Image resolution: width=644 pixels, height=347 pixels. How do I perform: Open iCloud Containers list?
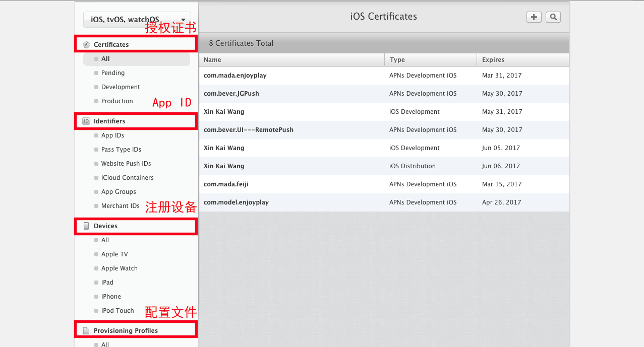click(127, 178)
